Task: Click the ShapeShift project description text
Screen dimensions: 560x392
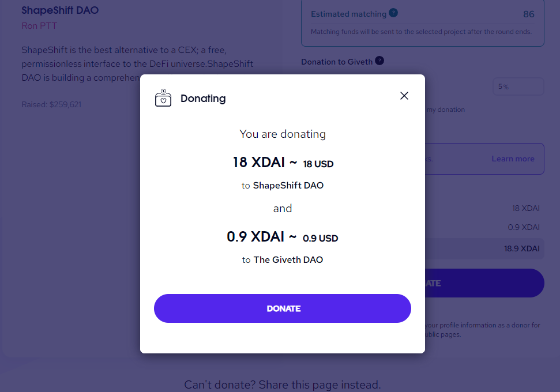Action: 137,63
